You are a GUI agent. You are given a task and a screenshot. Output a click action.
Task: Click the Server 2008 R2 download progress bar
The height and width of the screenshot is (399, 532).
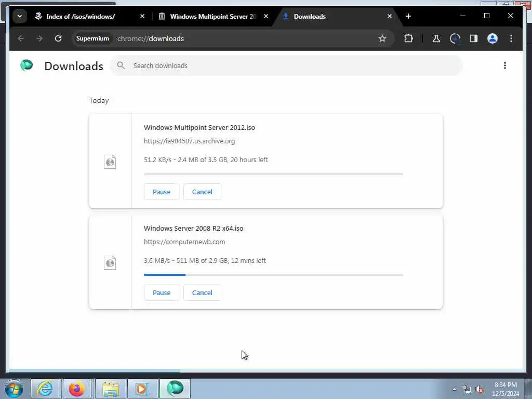(273, 275)
